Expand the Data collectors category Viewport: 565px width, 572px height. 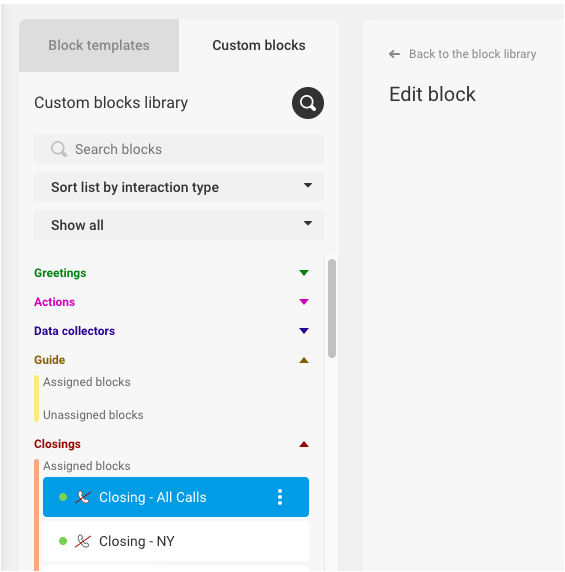tap(304, 331)
